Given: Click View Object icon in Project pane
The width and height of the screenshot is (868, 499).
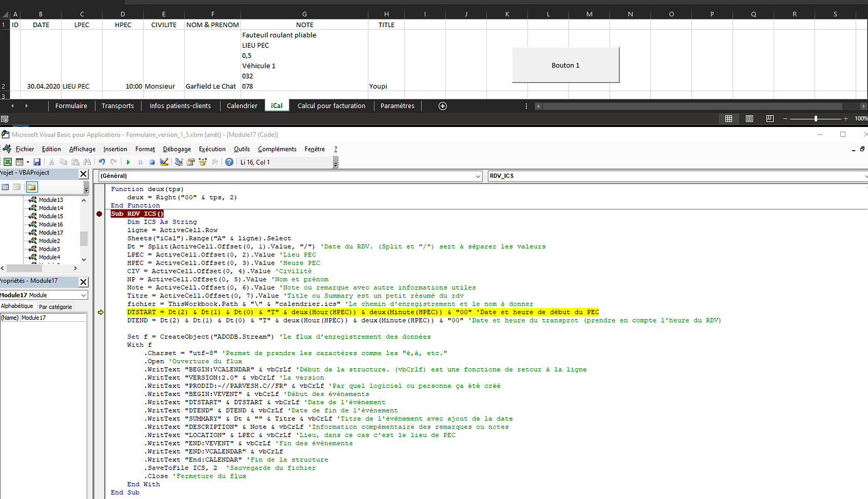Looking at the screenshot, I should click(x=17, y=187).
